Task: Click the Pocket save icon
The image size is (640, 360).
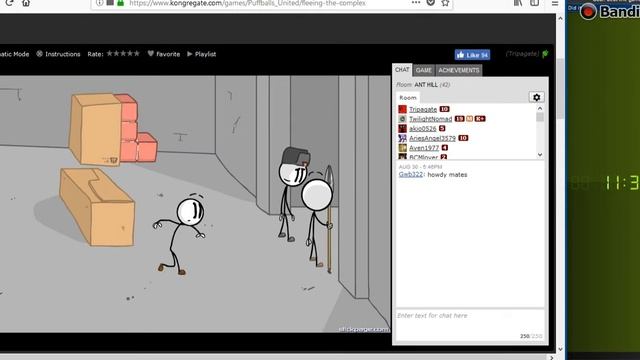Action: 431,3
